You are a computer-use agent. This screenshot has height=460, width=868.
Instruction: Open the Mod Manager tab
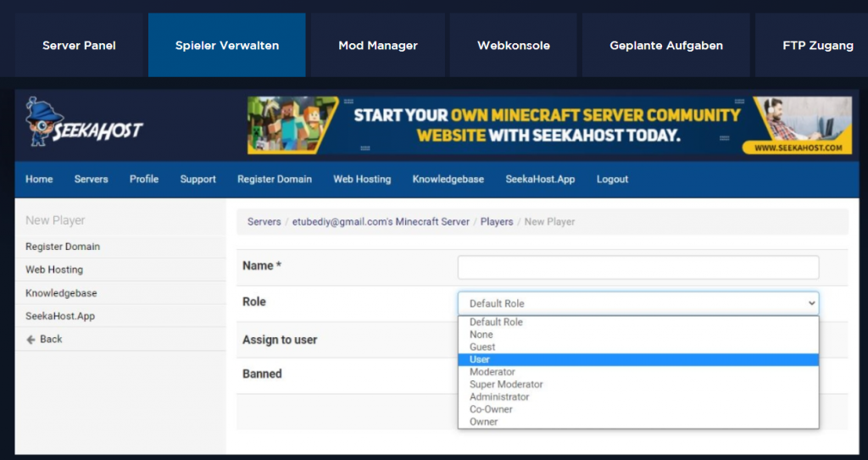pyautogui.click(x=378, y=46)
